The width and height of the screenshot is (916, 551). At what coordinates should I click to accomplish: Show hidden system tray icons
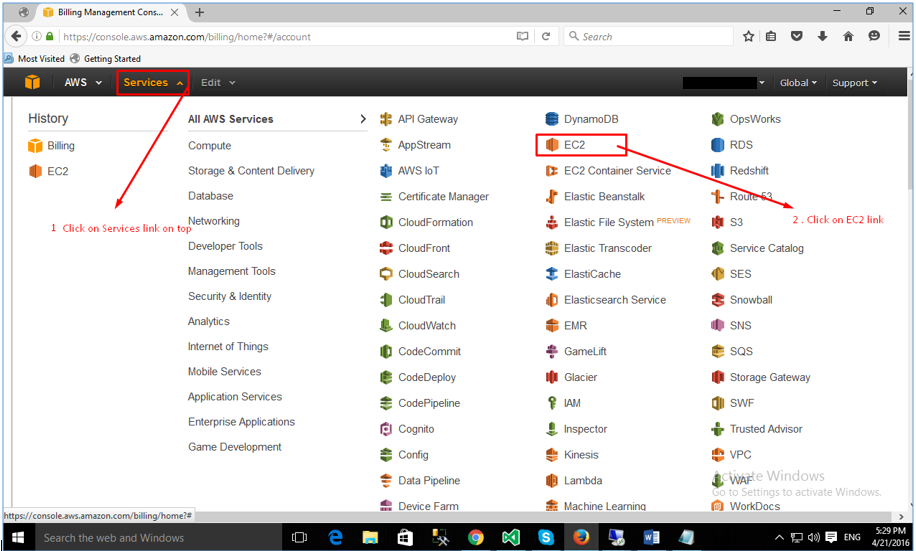click(779, 537)
